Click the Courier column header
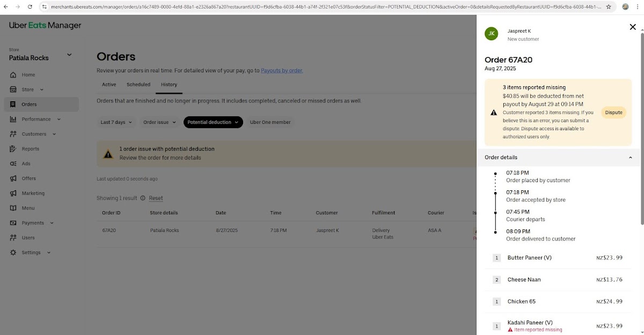 click(435, 213)
